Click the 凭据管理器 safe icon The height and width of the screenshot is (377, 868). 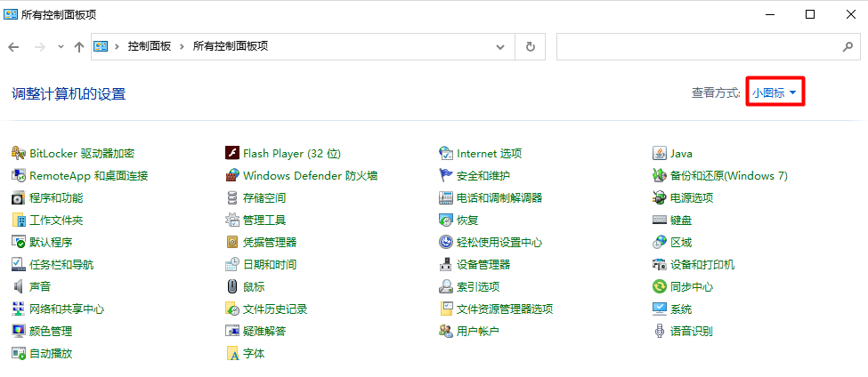click(x=232, y=242)
